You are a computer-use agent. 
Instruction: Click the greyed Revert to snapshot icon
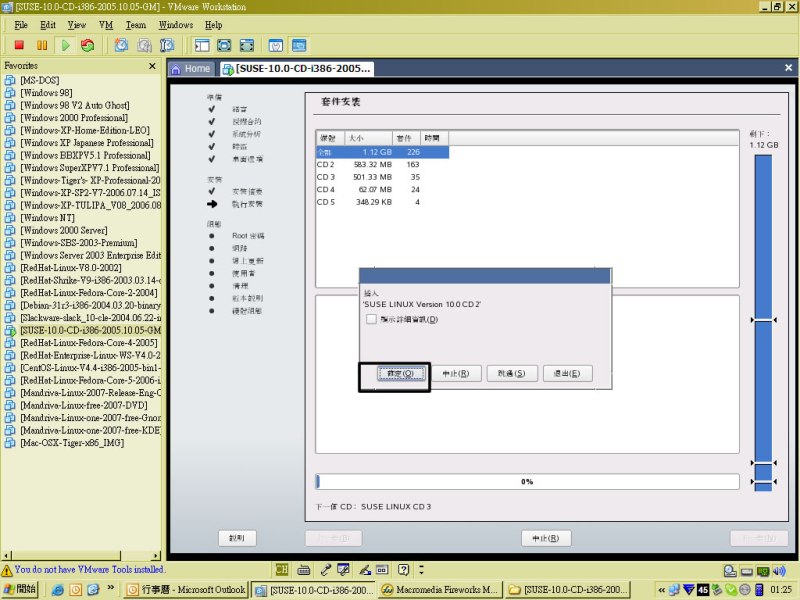[x=144, y=45]
